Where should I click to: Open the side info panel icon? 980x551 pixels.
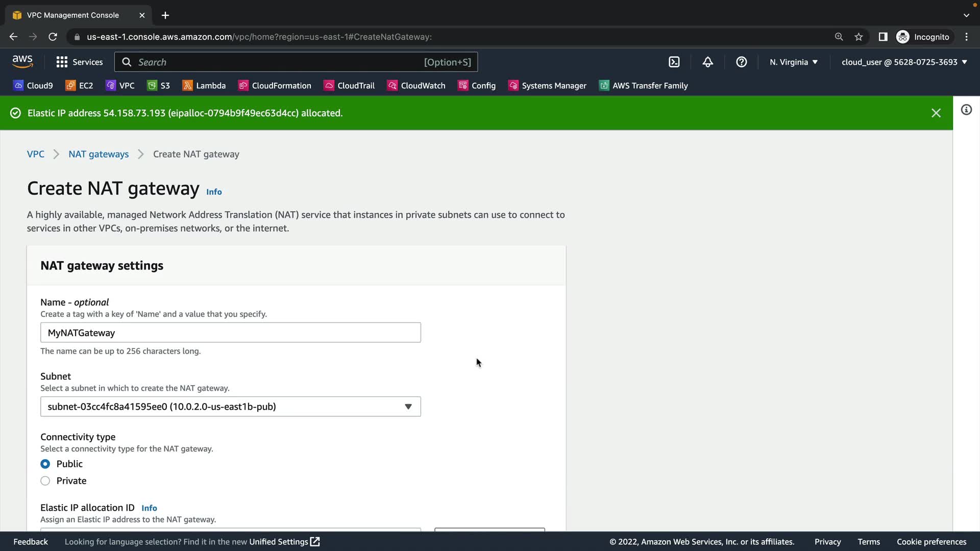966,110
